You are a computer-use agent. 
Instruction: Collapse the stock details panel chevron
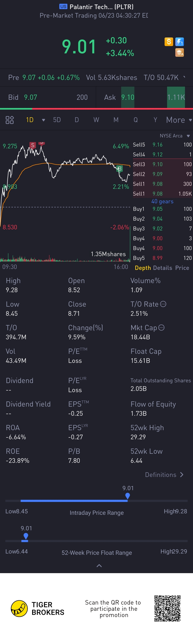pyautogui.click(x=99, y=566)
